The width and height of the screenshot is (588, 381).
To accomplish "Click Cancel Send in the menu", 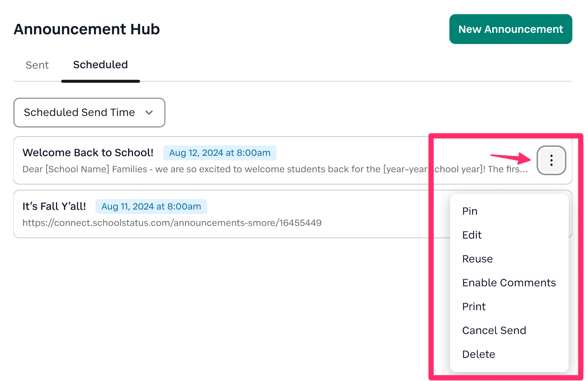I will point(494,330).
